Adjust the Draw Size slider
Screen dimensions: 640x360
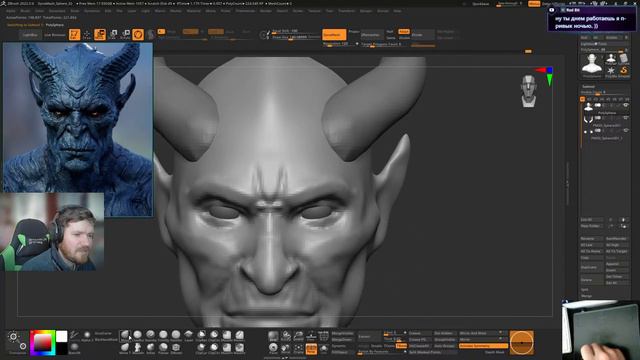pos(296,38)
